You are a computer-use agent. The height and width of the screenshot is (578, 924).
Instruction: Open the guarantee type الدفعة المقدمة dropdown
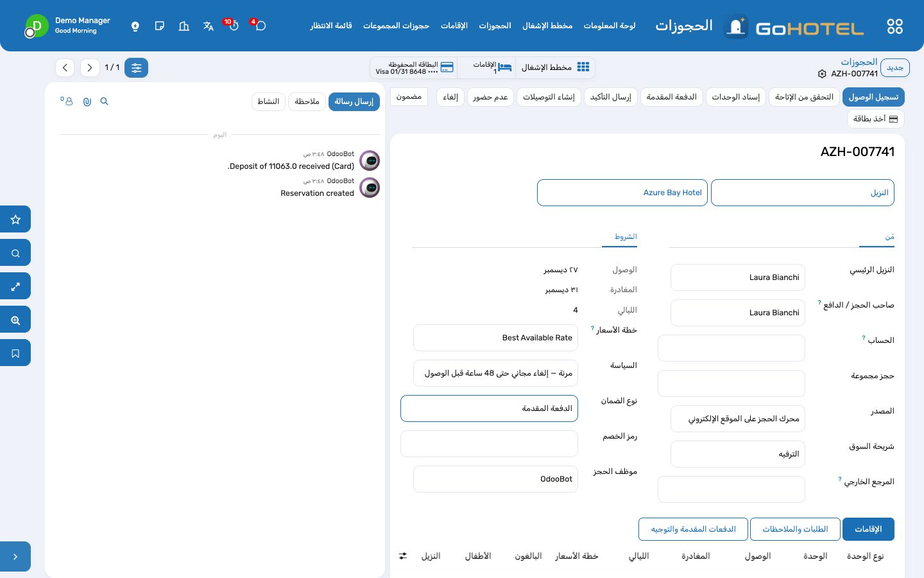click(489, 408)
